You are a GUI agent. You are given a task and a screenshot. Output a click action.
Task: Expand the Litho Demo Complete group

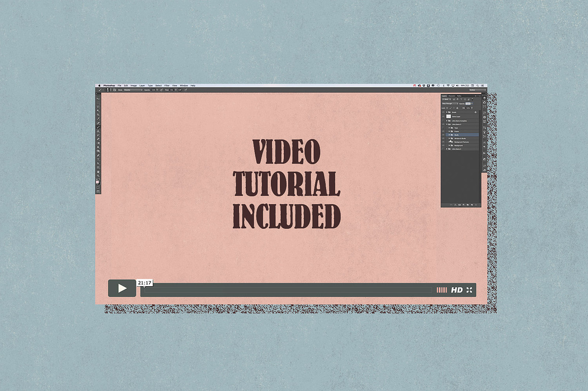(447, 121)
